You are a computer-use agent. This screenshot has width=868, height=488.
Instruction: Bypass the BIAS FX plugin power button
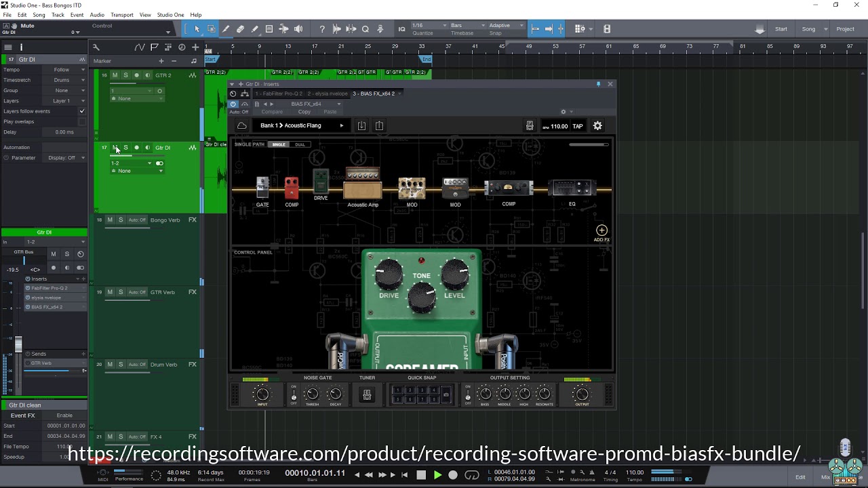233,104
